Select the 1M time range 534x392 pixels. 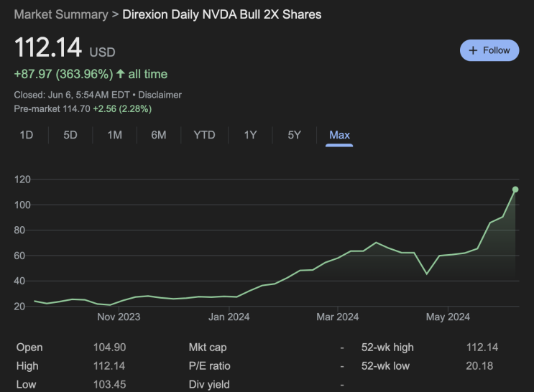click(x=114, y=135)
